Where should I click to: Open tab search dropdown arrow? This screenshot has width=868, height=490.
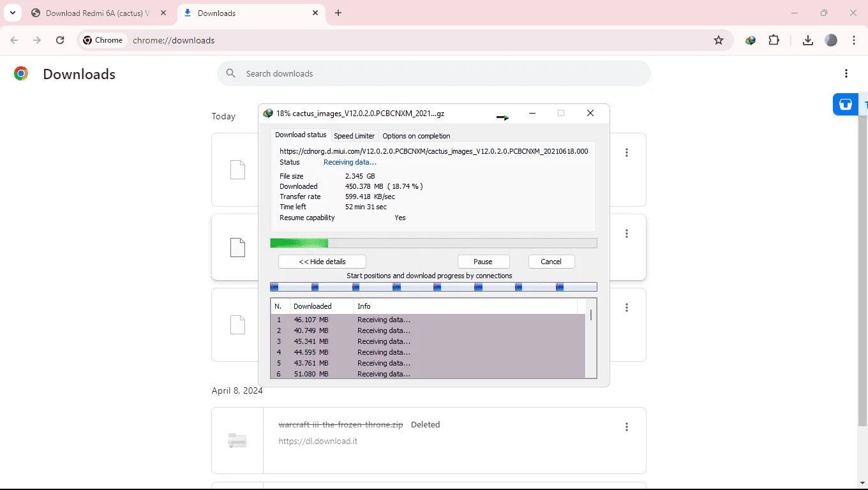pyautogui.click(x=13, y=13)
